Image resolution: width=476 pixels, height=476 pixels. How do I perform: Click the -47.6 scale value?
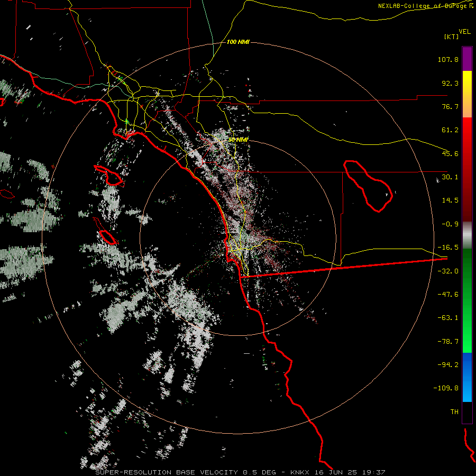coord(448,295)
